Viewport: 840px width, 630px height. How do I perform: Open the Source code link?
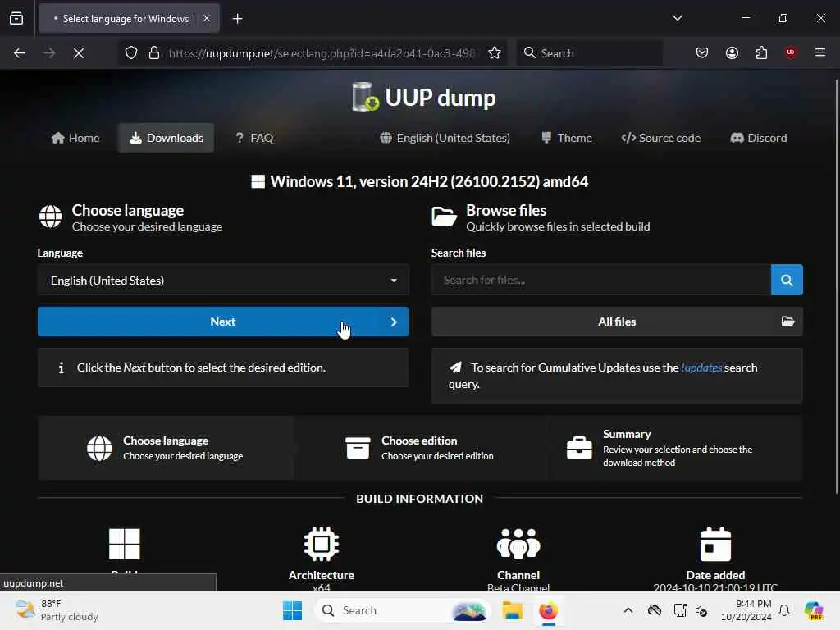661,138
